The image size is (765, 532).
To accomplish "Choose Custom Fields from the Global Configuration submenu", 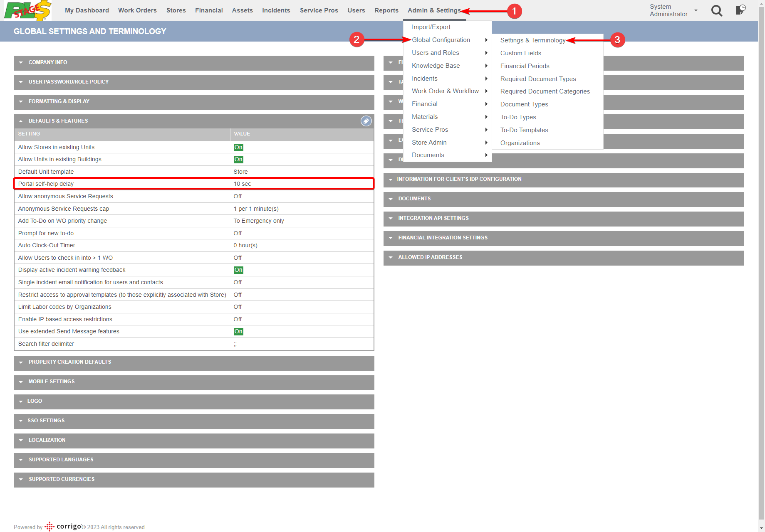I will pyautogui.click(x=520, y=53).
